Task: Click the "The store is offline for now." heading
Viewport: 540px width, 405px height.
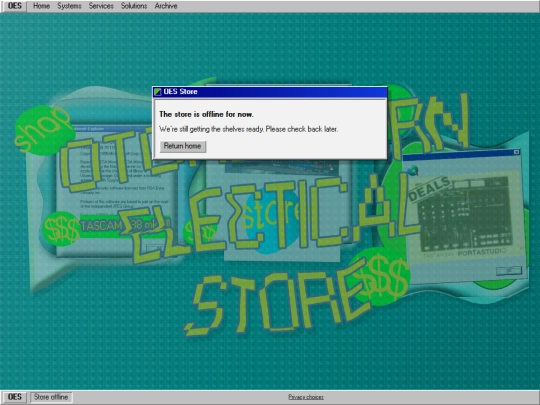Action: (x=206, y=114)
